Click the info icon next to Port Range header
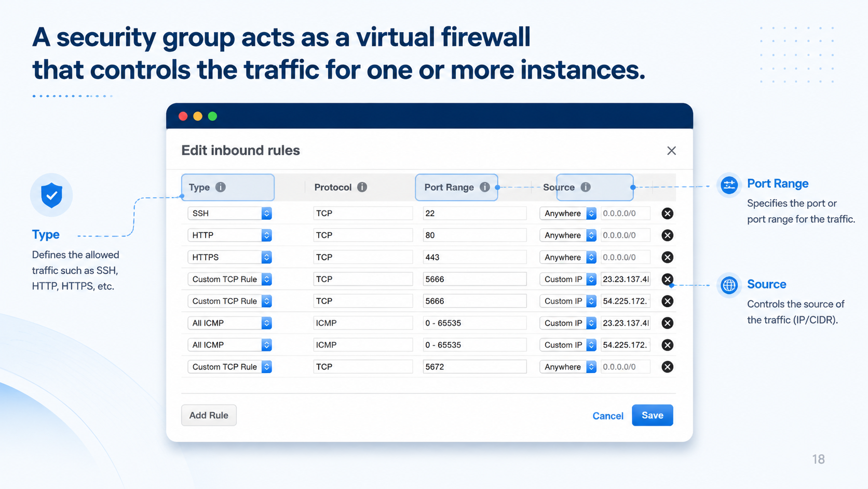 tap(485, 187)
